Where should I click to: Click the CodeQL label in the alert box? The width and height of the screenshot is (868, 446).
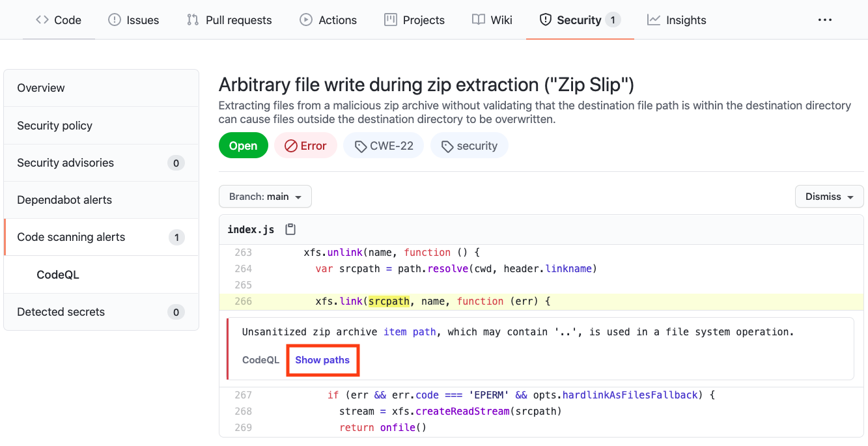[x=260, y=360]
